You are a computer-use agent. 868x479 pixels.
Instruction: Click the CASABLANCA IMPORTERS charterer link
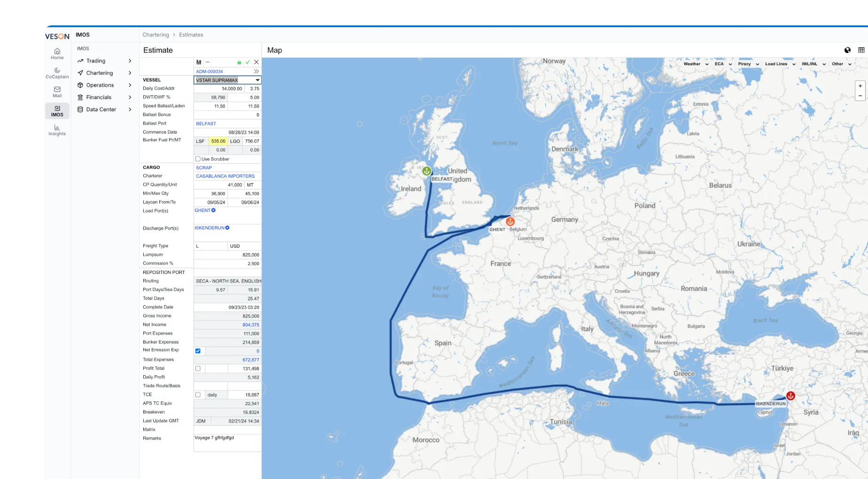coord(225,176)
